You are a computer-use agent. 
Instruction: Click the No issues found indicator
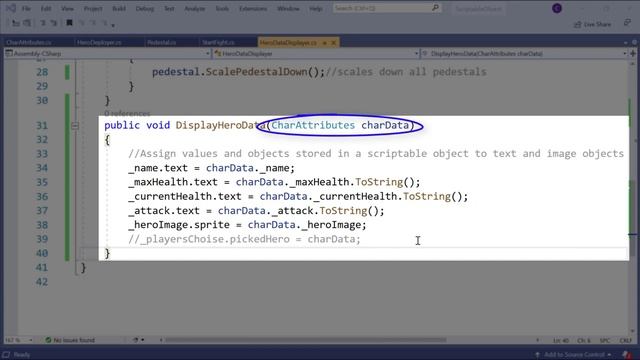coord(70,340)
